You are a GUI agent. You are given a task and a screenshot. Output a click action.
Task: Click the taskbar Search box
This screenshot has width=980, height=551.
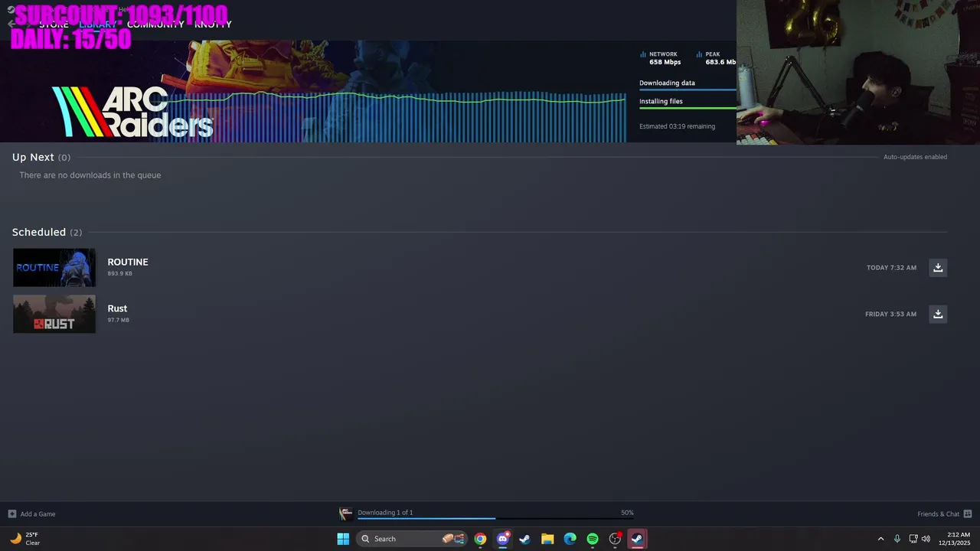coord(412,539)
